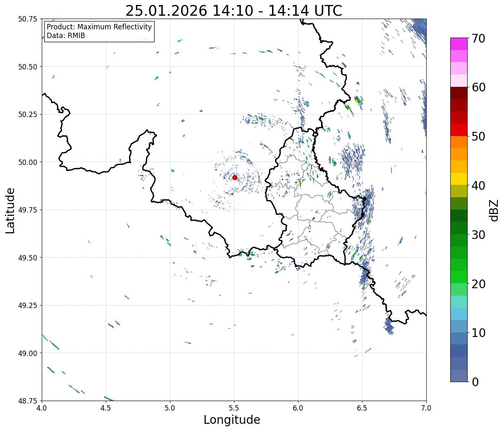Click the bright green band just above 20 dBZ

pyautogui.click(x=459, y=277)
